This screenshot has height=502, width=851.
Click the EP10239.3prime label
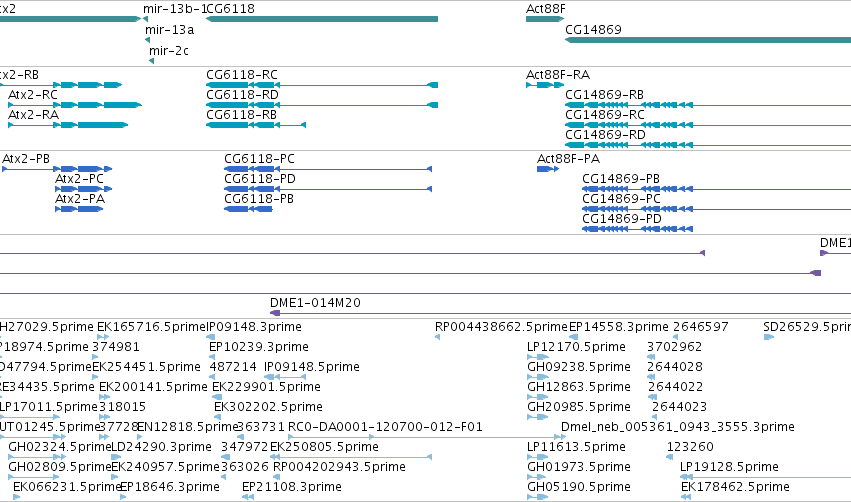pyautogui.click(x=259, y=347)
